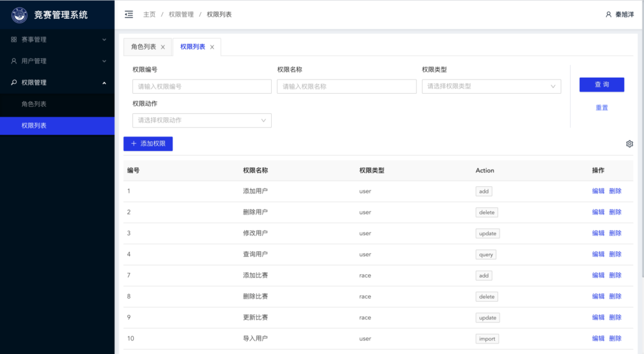Image resolution: width=644 pixels, height=354 pixels.
Task: Click the 重置 reset link
Action: click(601, 108)
